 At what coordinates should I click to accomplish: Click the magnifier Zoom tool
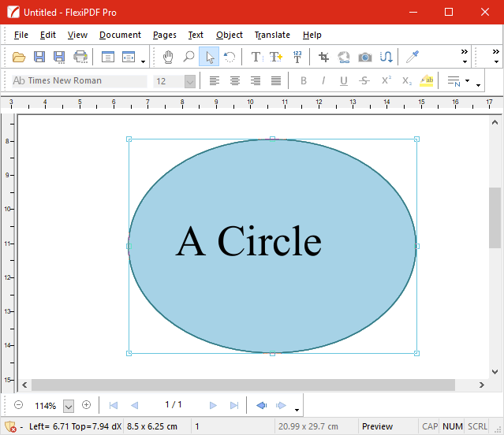189,57
